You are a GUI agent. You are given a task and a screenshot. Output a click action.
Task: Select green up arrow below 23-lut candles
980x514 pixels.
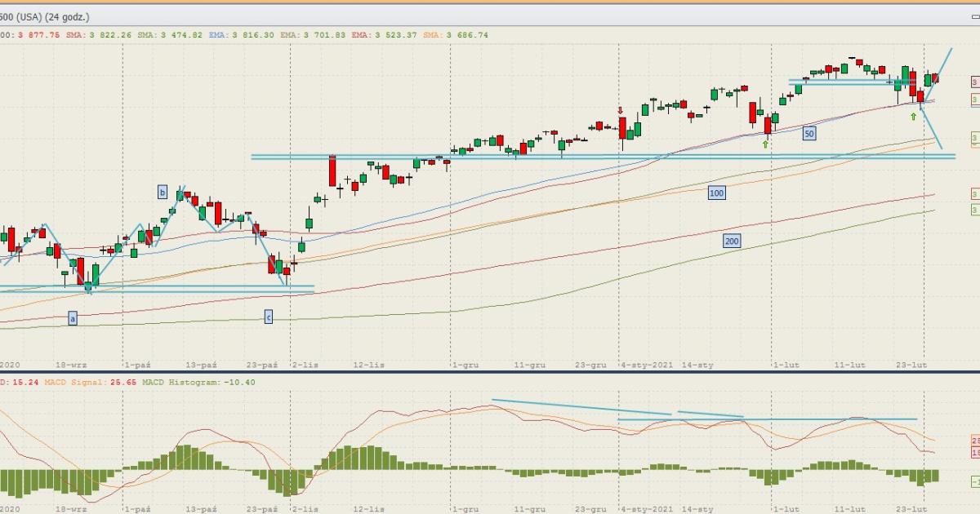pyautogui.click(x=914, y=117)
